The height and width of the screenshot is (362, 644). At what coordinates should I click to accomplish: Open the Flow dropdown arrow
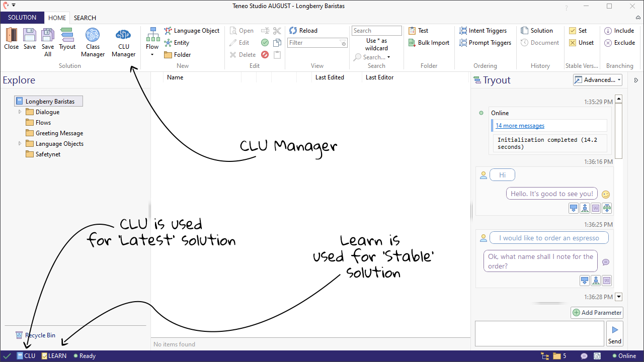(x=152, y=55)
